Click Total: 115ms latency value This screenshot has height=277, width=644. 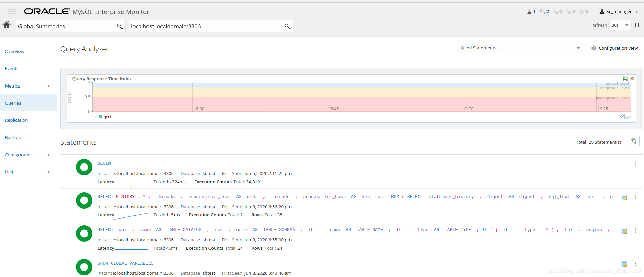click(167, 215)
